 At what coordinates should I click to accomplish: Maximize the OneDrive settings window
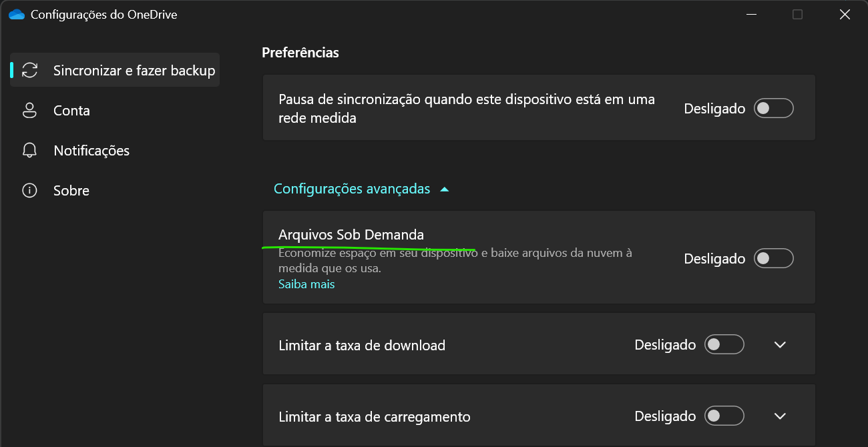pos(797,15)
